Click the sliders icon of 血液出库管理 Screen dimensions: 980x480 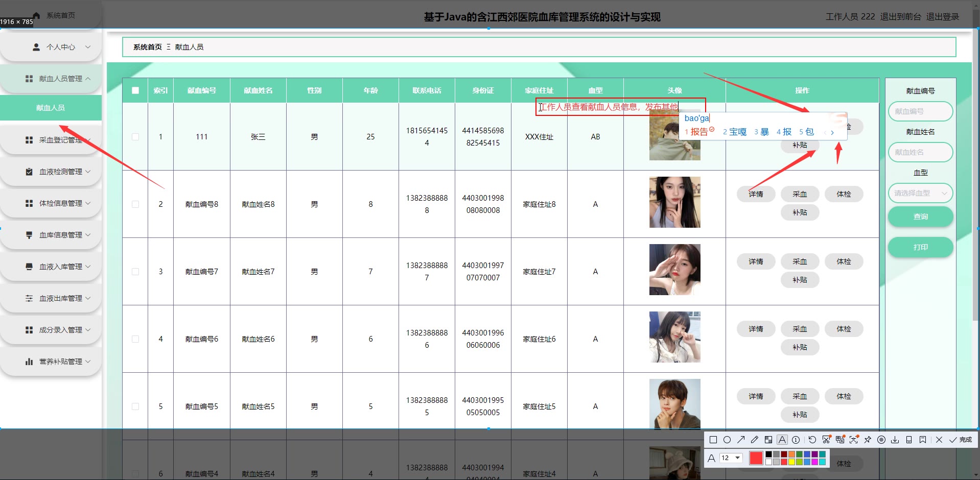(x=29, y=298)
